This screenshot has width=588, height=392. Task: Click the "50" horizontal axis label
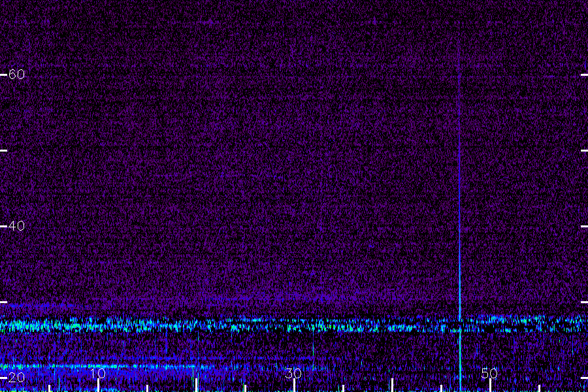pos(489,373)
